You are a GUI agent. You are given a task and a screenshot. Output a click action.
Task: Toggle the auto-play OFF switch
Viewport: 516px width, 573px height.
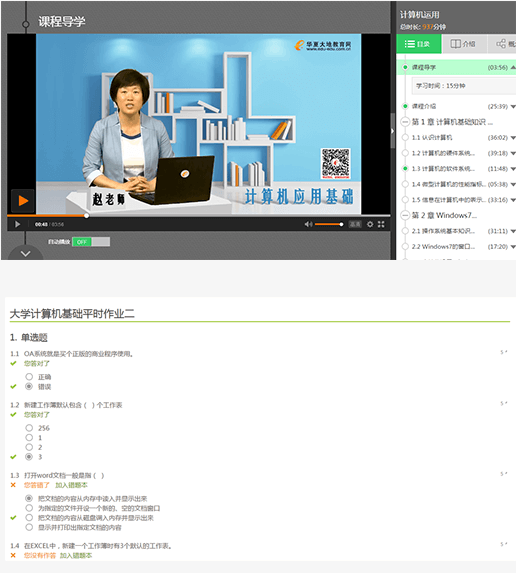point(91,242)
